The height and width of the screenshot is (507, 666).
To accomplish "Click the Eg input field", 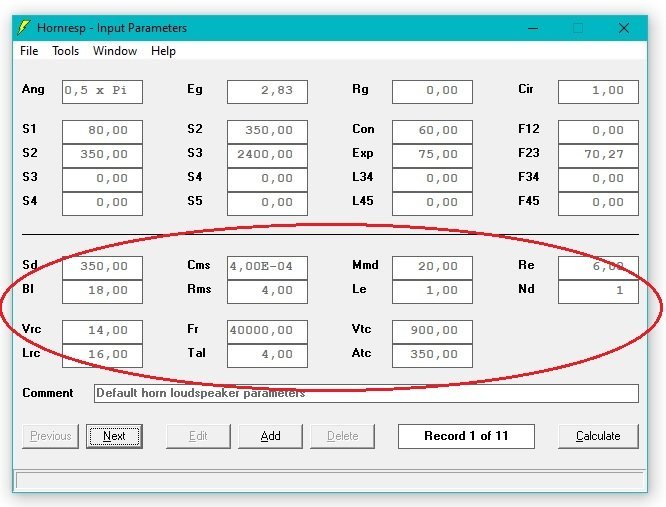I will 267,92.
